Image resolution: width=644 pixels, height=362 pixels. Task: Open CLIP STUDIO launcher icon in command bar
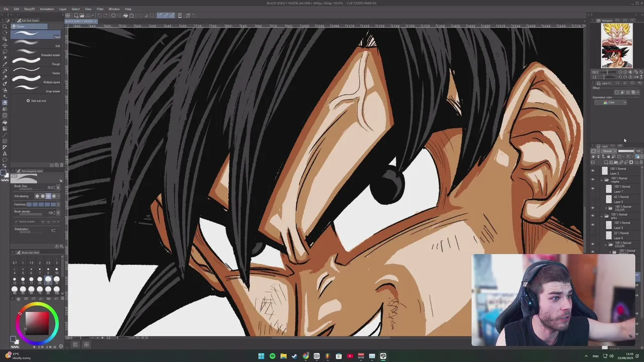(x=68, y=15)
